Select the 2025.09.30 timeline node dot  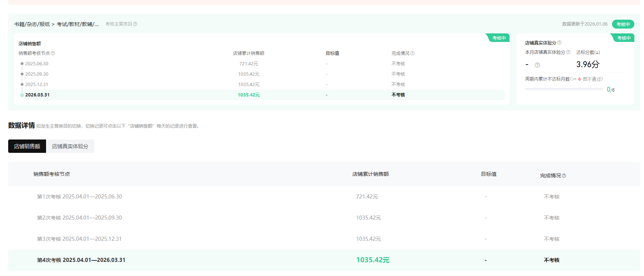[22, 74]
